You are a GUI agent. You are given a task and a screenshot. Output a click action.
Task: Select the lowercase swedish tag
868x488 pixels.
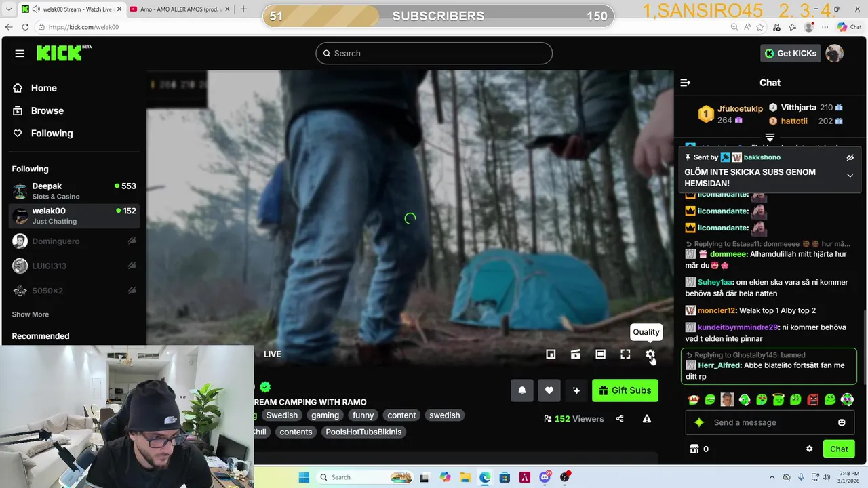click(444, 415)
